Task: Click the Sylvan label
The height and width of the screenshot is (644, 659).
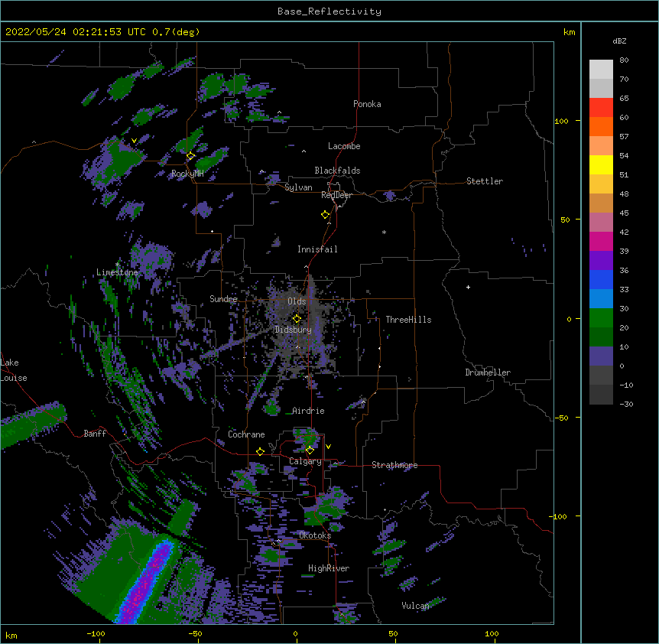Action: tap(298, 187)
